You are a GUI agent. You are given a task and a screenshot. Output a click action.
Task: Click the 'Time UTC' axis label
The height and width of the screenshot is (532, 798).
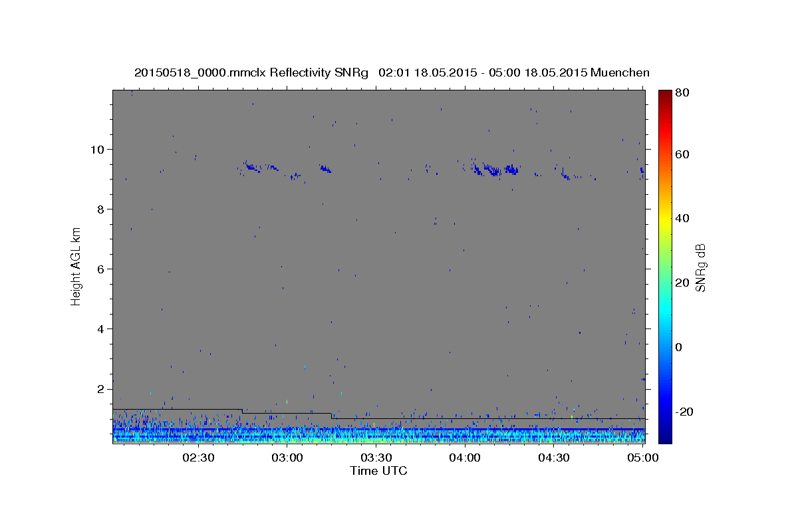pyautogui.click(x=378, y=471)
